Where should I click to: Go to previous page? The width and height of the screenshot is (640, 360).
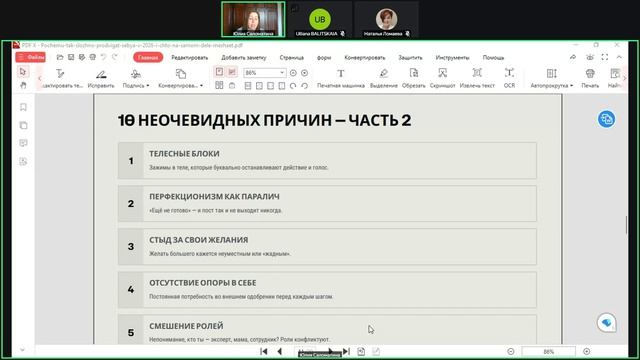(280, 351)
